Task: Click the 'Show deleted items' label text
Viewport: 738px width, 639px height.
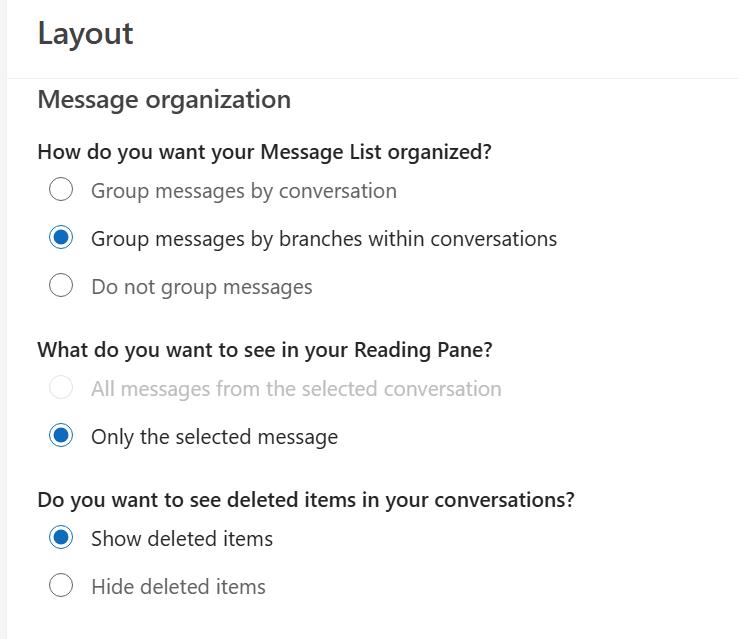Action: pyautogui.click(x=181, y=539)
